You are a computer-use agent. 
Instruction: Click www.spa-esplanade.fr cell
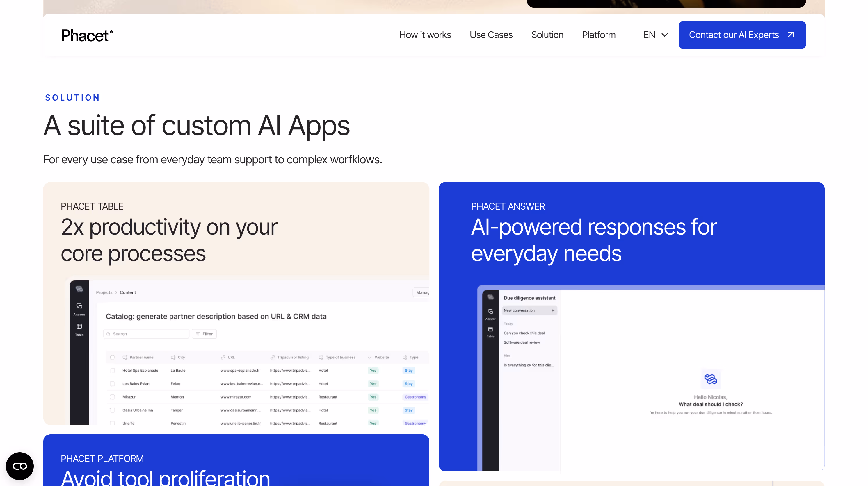240,371
